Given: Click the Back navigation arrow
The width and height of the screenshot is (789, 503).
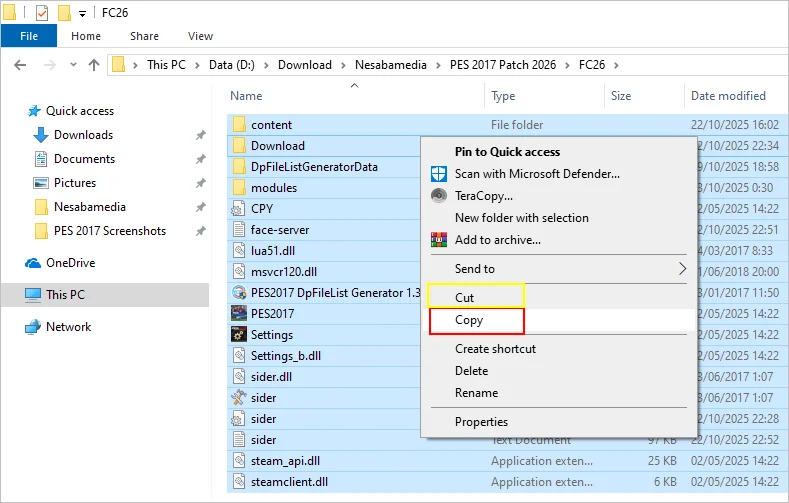Looking at the screenshot, I should pyautogui.click(x=20, y=65).
